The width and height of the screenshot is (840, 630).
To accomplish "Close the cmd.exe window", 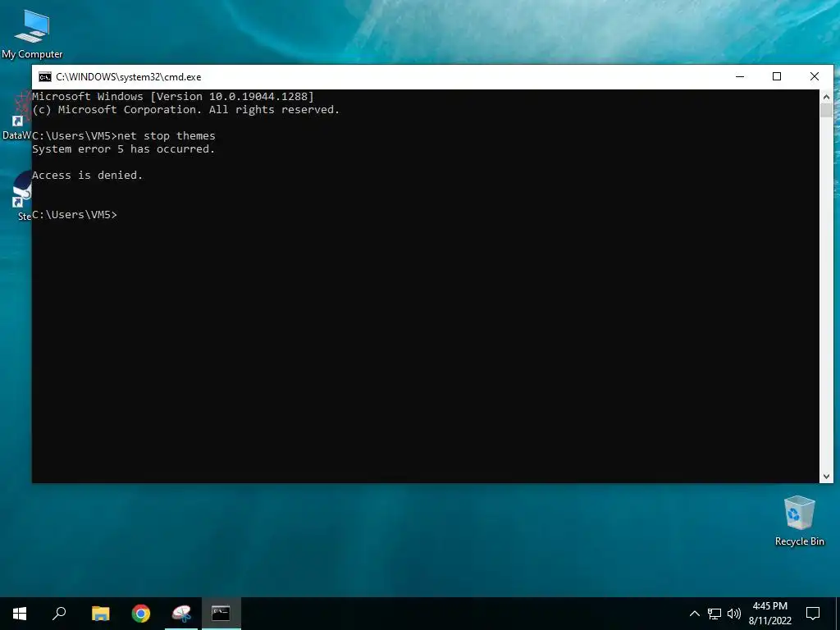I will 815,76.
